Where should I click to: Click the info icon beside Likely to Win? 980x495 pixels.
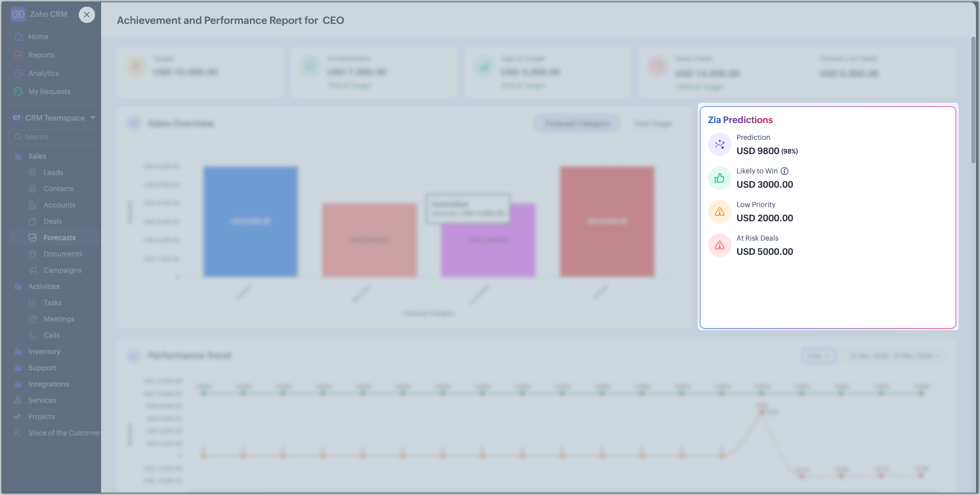784,171
